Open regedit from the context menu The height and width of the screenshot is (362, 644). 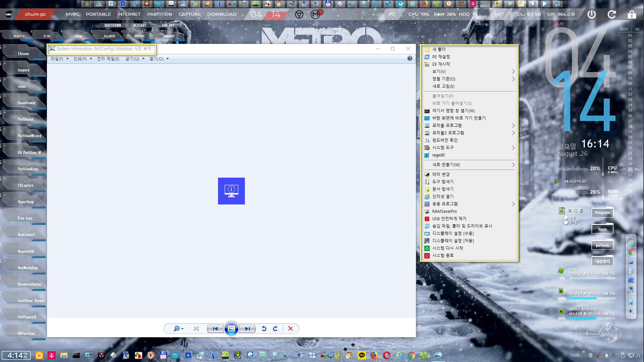pyautogui.click(x=469, y=155)
